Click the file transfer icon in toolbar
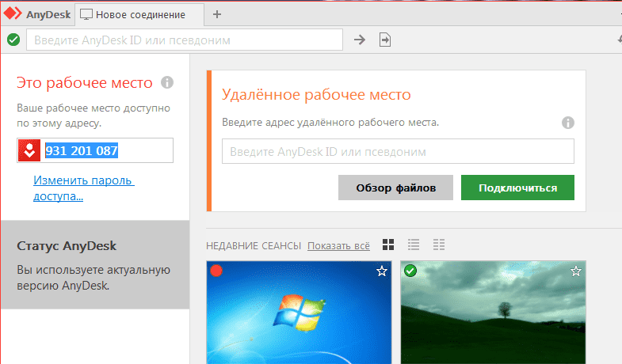622x364 pixels. [385, 40]
